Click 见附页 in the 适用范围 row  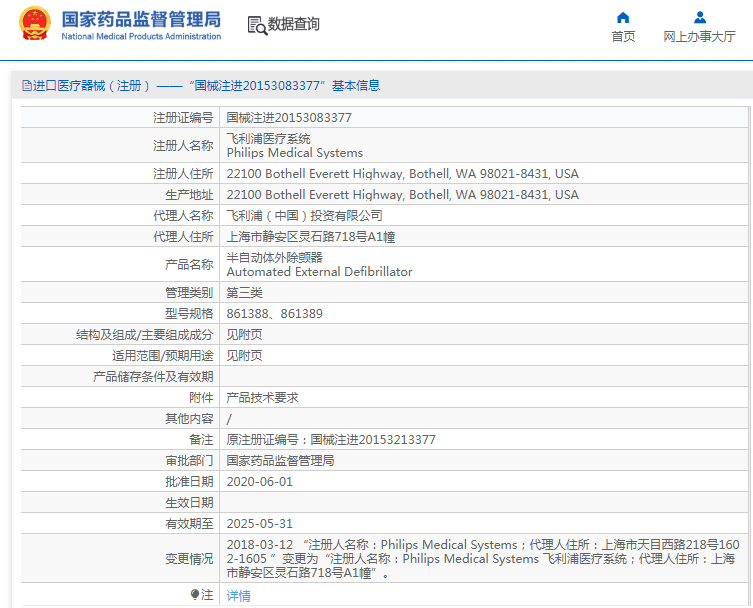coord(244,355)
